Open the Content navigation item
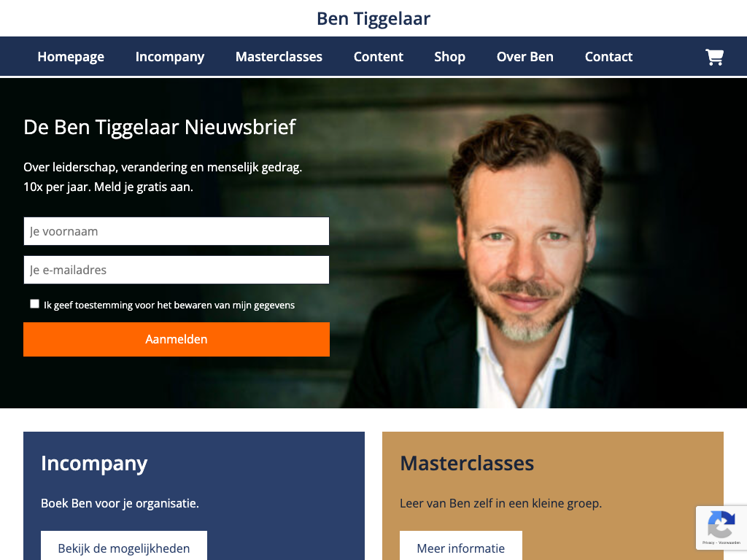The height and width of the screenshot is (560, 747). pos(379,57)
